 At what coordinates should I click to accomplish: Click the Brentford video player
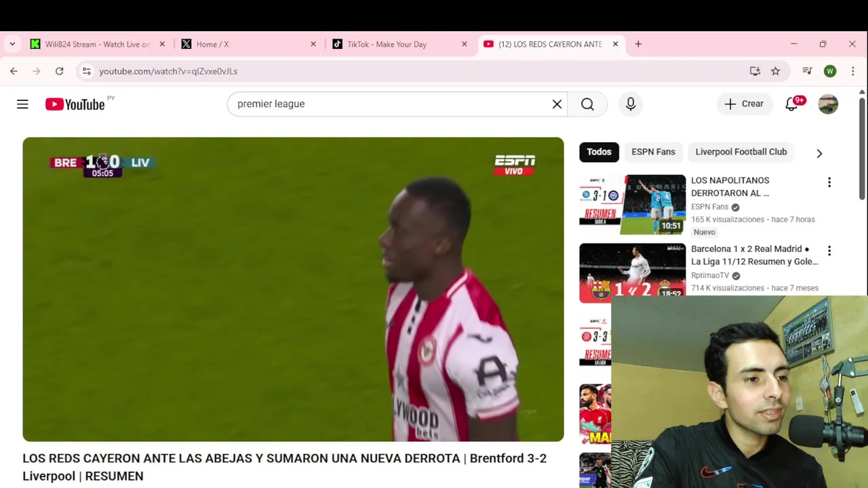click(293, 289)
